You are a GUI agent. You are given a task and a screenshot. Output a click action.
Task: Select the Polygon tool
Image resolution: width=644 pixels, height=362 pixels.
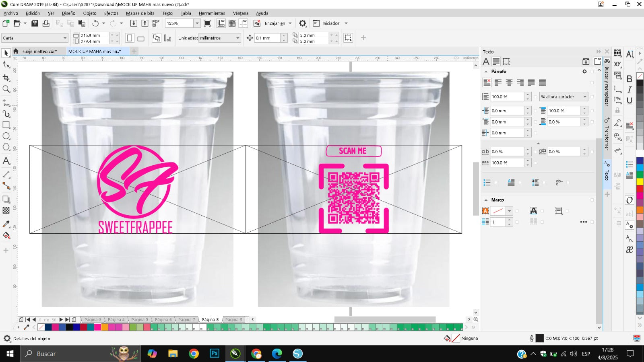pos(6,147)
